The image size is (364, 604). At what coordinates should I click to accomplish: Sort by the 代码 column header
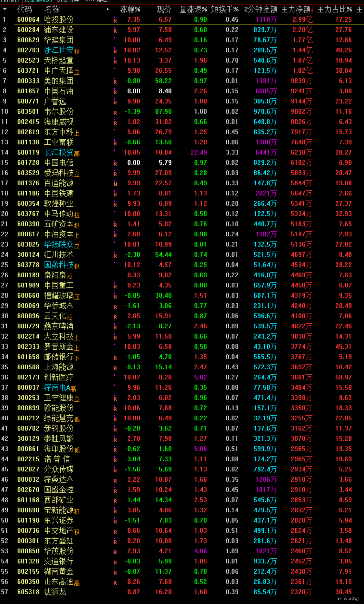24,9
